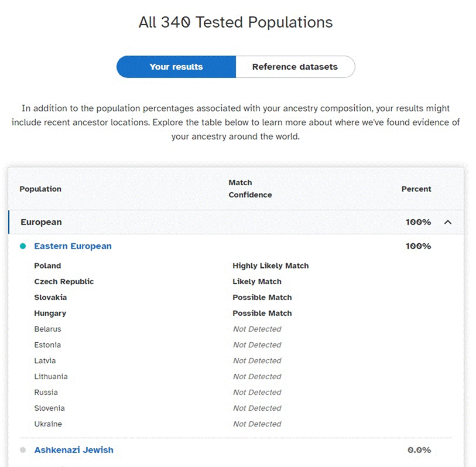The height and width of the screenshot is (467, 476).
Task: Click the Slovakia population entry
Action: click(x=50, y=298)
